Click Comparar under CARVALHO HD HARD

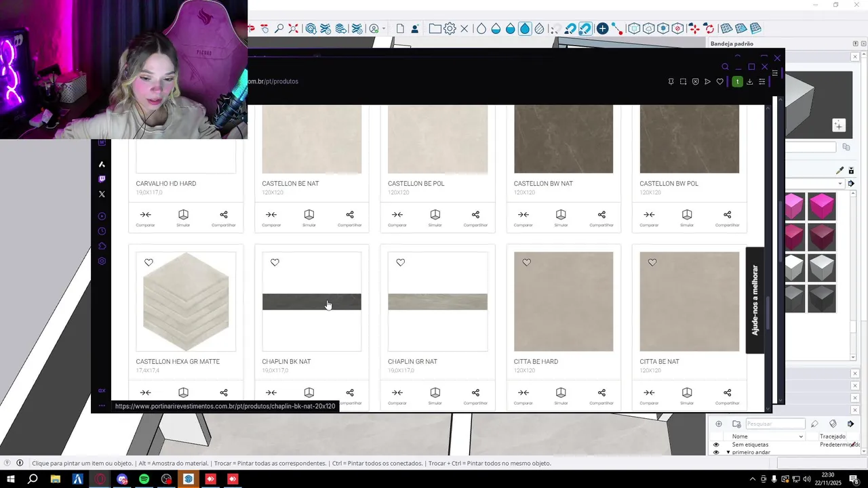click(x=145, y=218)
